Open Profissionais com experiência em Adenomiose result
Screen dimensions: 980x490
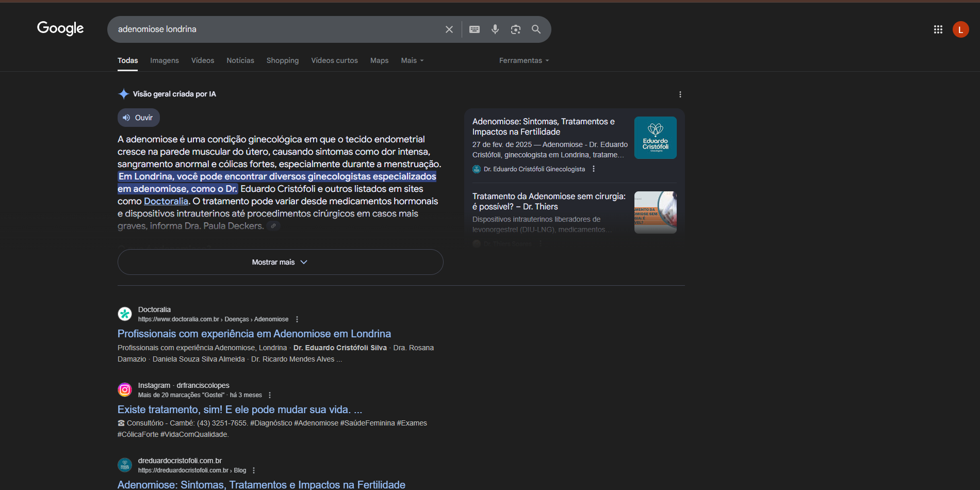click(x=254, y=334)
